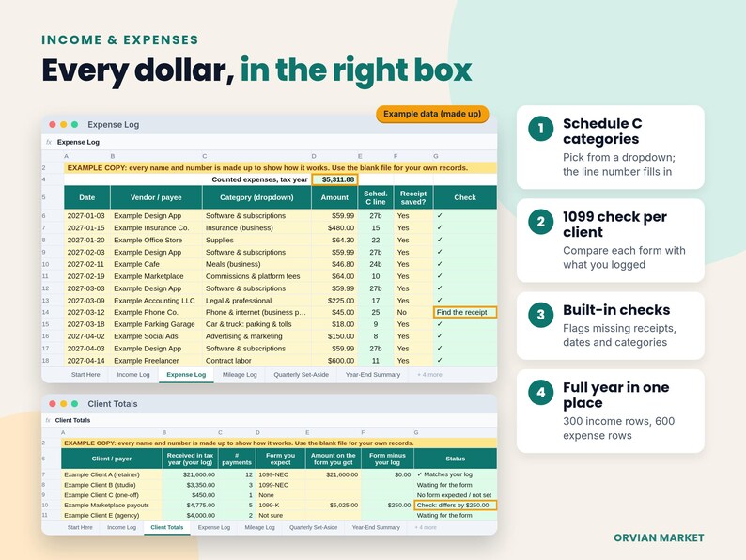Click the fx icon beside Client Totals formula

pos(48,421)
